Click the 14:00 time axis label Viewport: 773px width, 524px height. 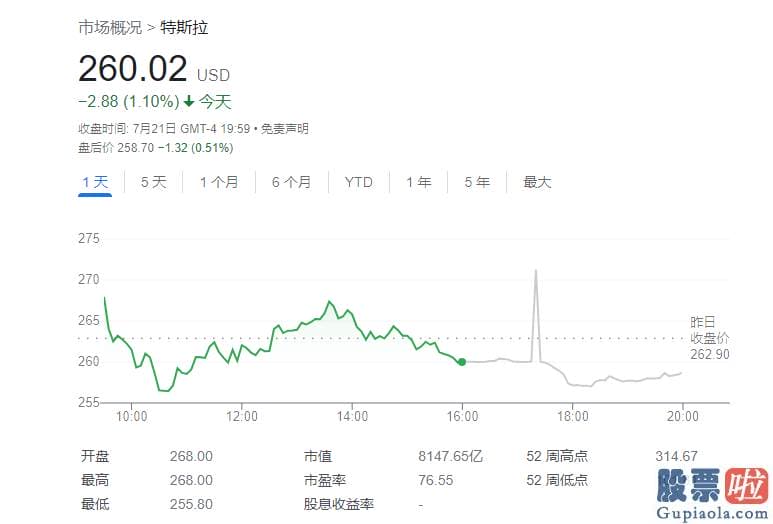pyautogui.click(x=352, y=417)
